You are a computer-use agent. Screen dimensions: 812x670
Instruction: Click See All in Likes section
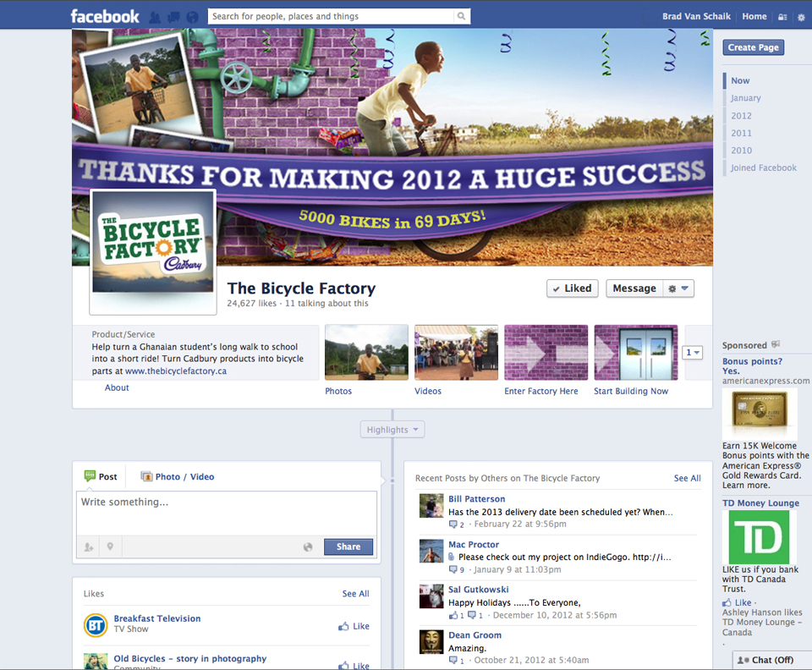click(355, 594)
